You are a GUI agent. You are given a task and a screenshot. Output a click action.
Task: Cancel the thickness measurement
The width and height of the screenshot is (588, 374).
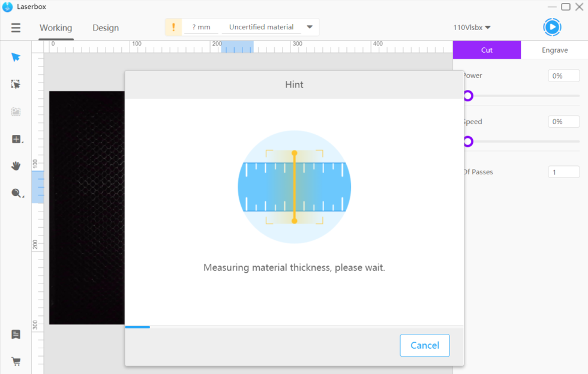[x=425, y=345]
